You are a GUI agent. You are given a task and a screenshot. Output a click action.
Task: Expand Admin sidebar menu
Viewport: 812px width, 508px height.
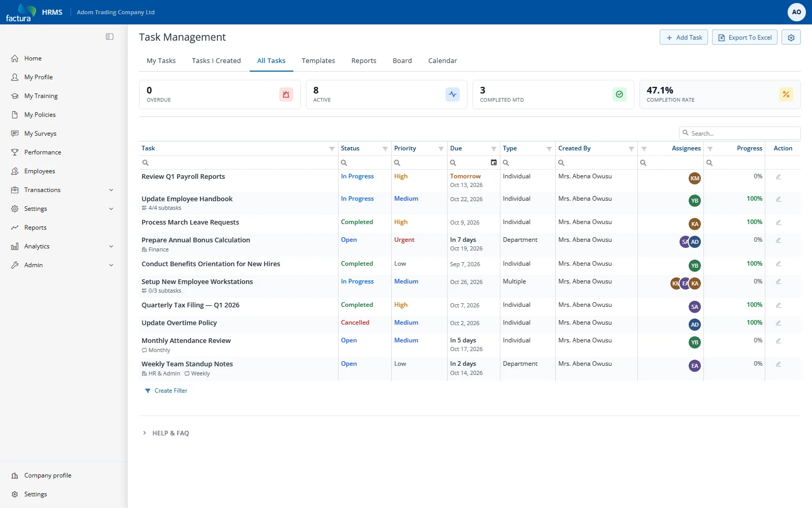111,265
